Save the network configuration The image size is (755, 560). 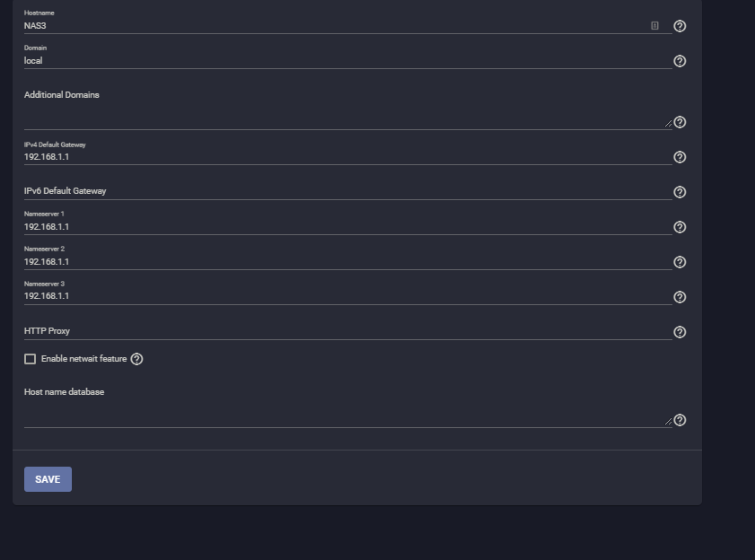(48, 479)
